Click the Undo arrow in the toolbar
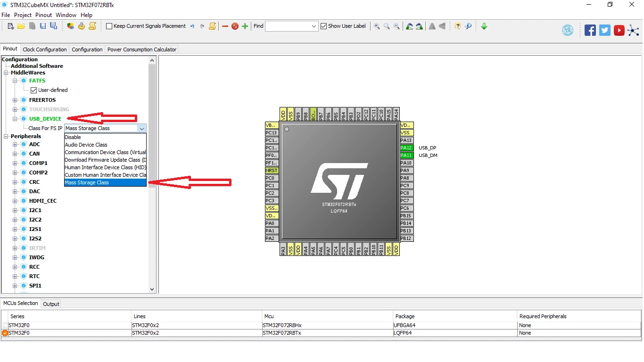 coord(192,26)
